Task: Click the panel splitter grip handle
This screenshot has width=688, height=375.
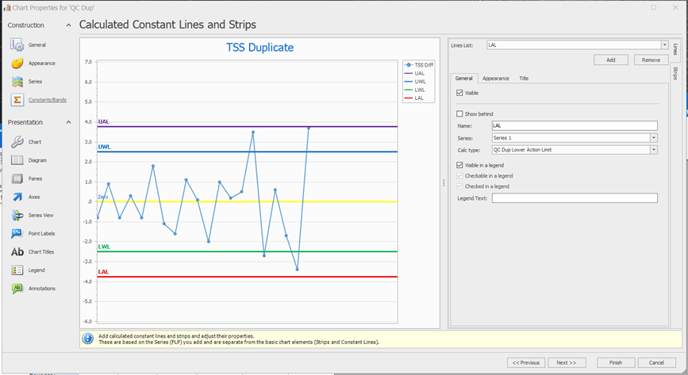Action: [444, 182]
